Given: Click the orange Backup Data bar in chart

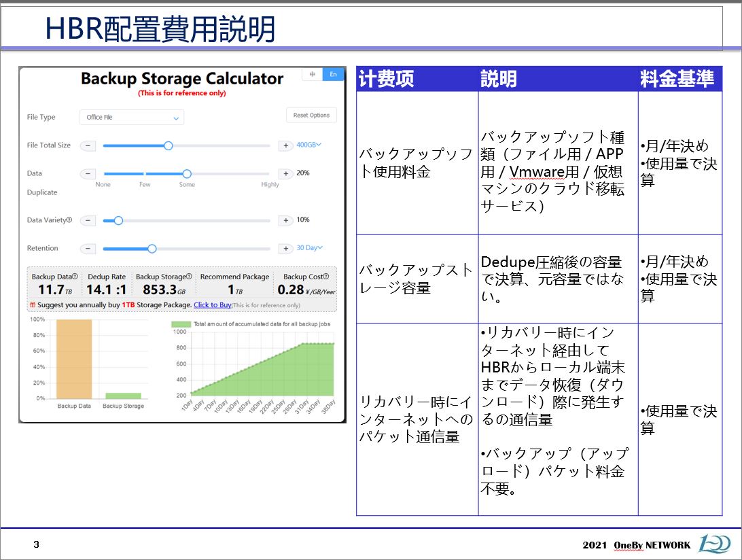Looking at the screenshot, I should pos(74,360).
